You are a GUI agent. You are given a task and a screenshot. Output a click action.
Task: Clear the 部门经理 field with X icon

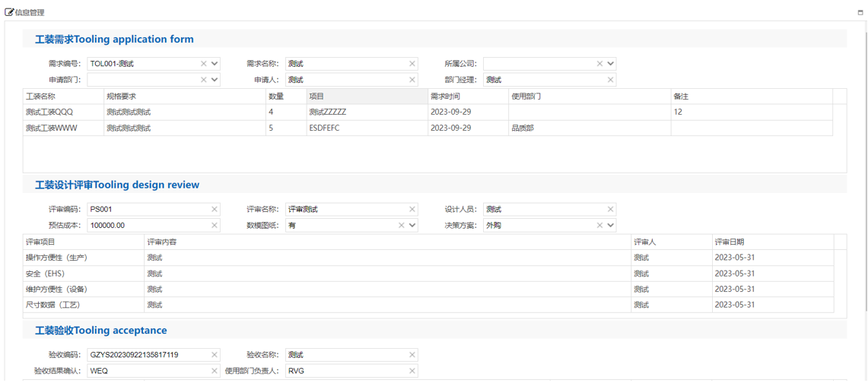click(610, 80)
